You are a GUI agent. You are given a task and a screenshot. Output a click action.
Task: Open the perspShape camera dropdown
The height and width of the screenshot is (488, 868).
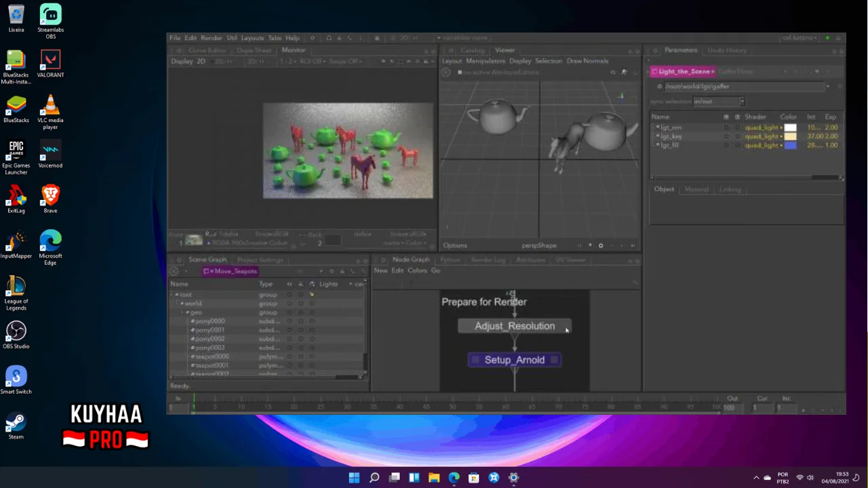click(x=539, y=245)
